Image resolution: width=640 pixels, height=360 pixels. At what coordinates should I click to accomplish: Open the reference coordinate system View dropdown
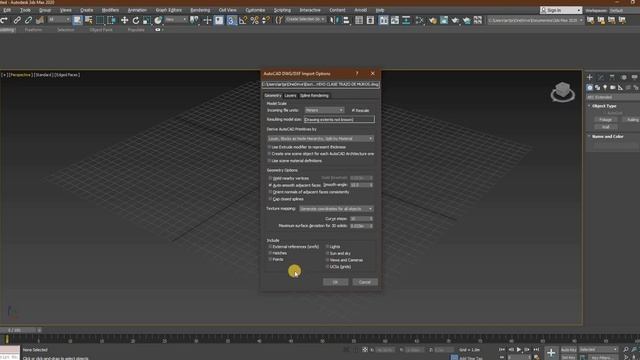[x=176, y=20]
